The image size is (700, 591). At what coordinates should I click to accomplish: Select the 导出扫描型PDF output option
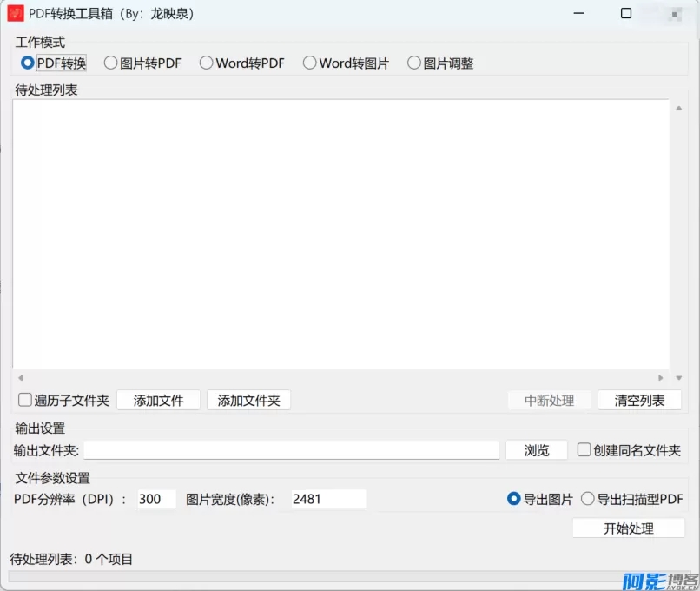click(589, 498)
